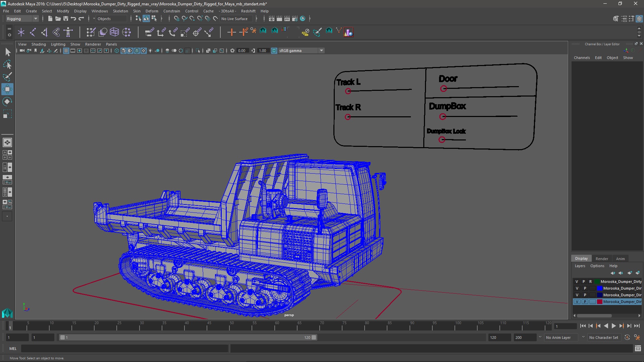Open the Objects selection mask dropdown
This screenshot has width=644, height=362.
coord(111,19)
